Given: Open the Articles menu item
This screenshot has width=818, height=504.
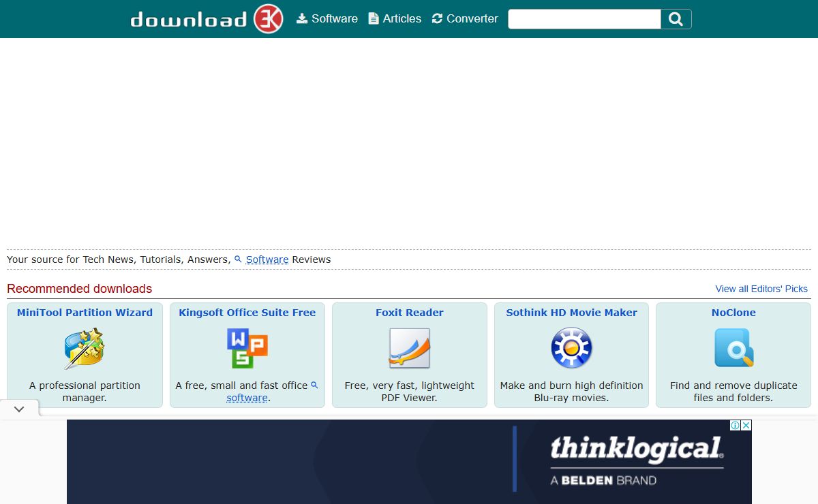Looking at the screenshot, I should click(x=395, y=19).
